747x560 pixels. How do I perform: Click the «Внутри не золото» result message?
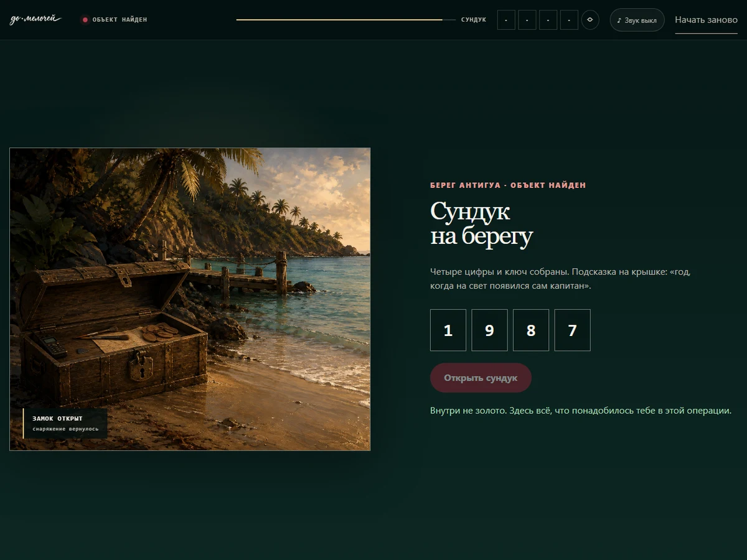click(581, 411)
